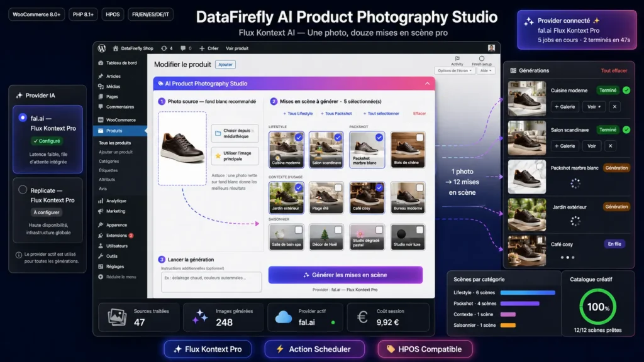Image resolution: width=644 pixels, height=362 pixels.
Task: Click the Tous Packshot link
Action: tap(336, 114)
